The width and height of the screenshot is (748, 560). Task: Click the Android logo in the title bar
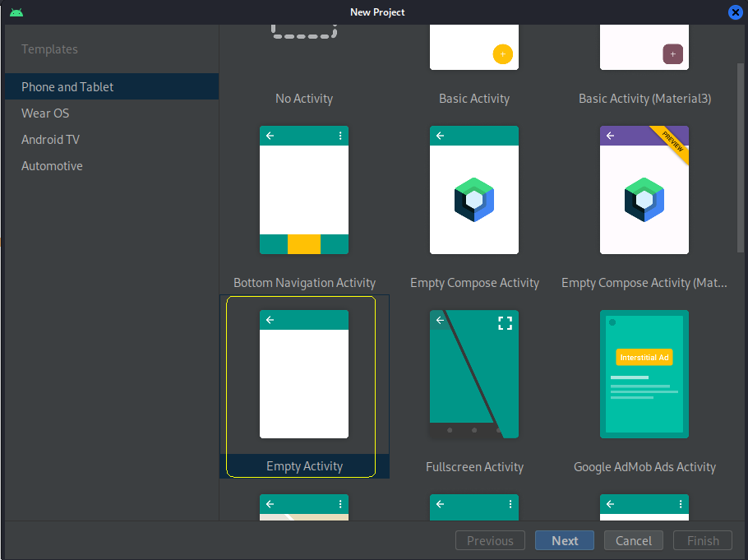[x=16, y=12]
